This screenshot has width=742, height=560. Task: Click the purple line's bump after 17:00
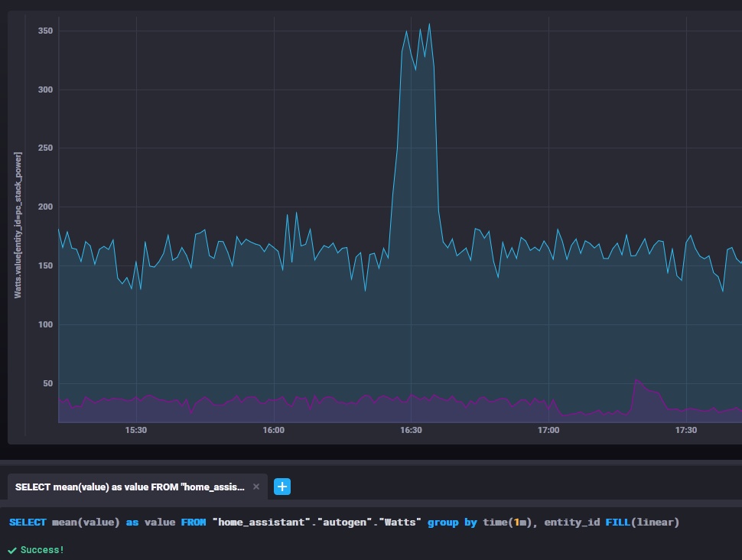click(x=636, y=380)
